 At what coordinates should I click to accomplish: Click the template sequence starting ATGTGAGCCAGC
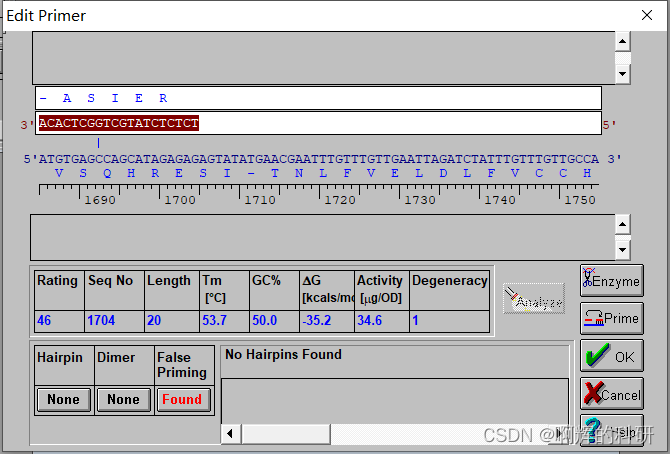[x=319, y=159]
